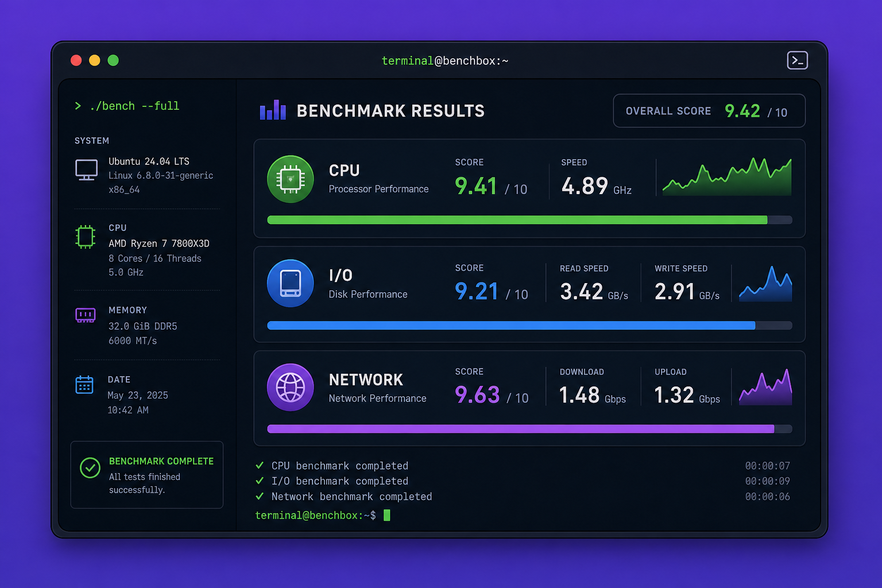Screen dimensions: 882x588
Task: Click the AMD Ryzen 7 7800X3D text
Action: [x=159, y=243]
